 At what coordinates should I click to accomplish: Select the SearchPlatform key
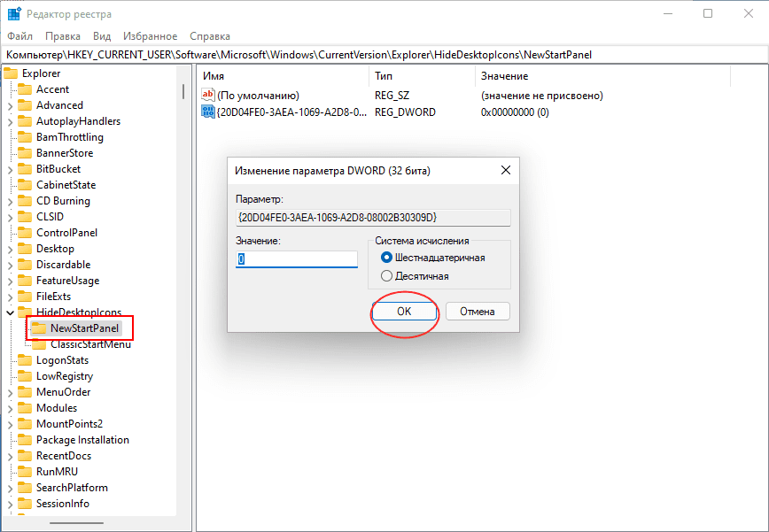[x=72, y=488]
